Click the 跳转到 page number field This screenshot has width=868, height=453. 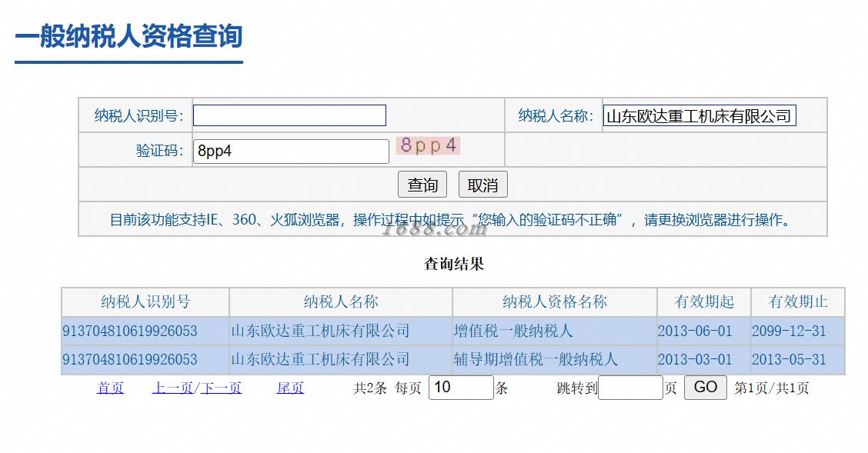click(630, 387)
